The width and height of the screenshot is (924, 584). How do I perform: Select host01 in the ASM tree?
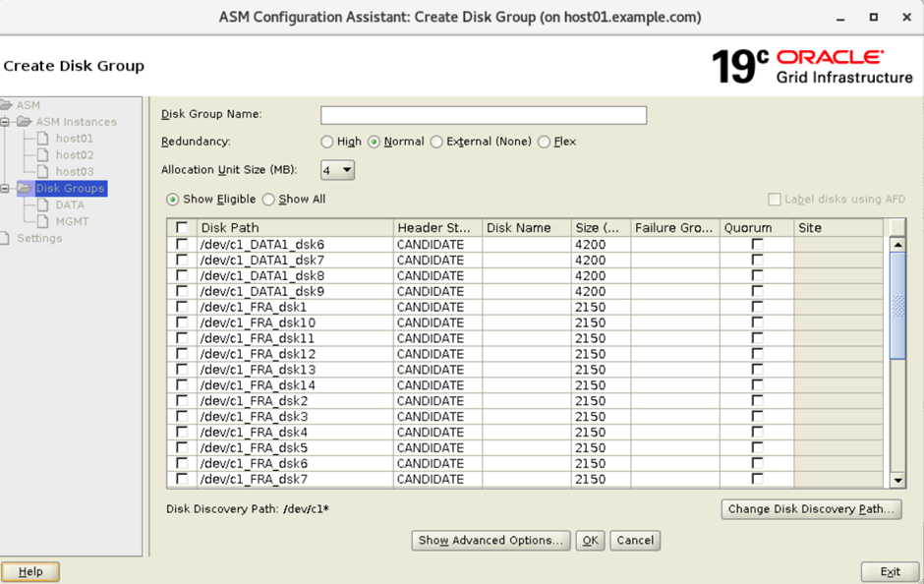click(75, 139)
